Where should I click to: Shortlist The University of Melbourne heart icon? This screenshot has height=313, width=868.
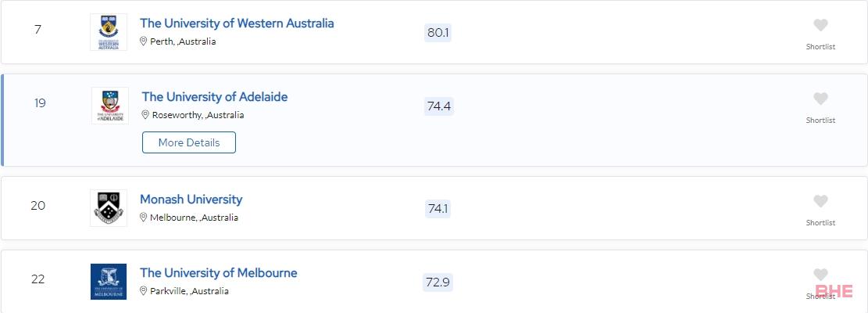[x=820, y=275]
